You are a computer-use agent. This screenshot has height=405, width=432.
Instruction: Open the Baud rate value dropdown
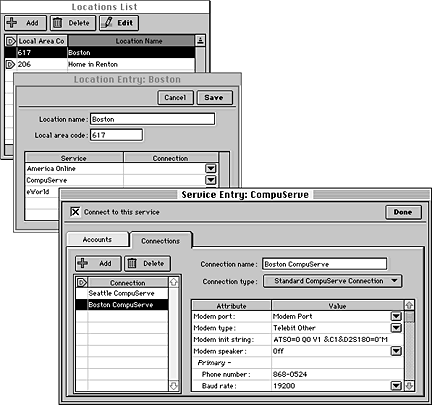pyautogui.click(x=396, y=386)
